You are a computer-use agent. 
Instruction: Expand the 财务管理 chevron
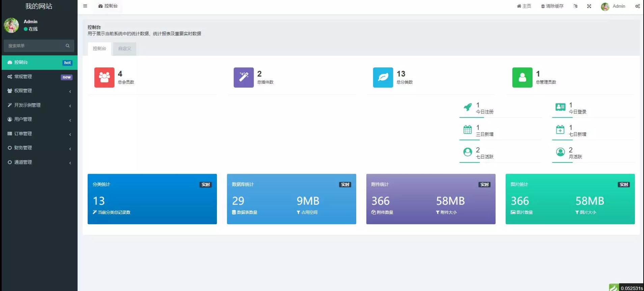point(70,149)
